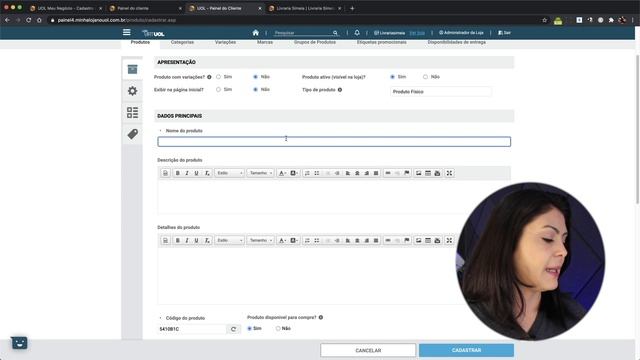Toggle bold in Descrição do produto editor
This screenshot has height=360, width=640.
(178, 173)
